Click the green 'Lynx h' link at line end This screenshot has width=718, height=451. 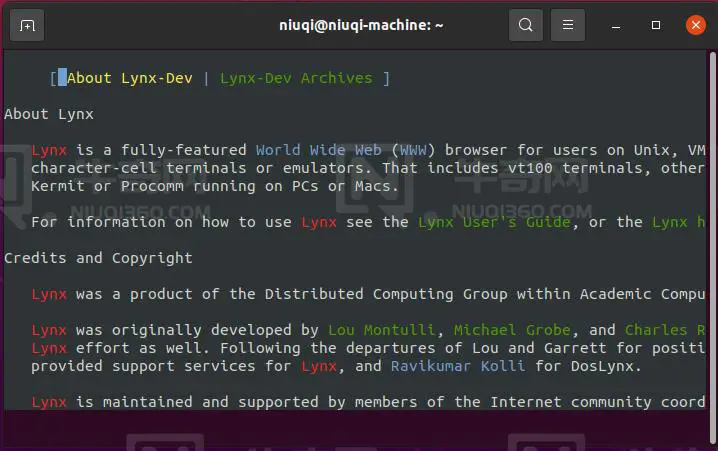tap(679, 222)
